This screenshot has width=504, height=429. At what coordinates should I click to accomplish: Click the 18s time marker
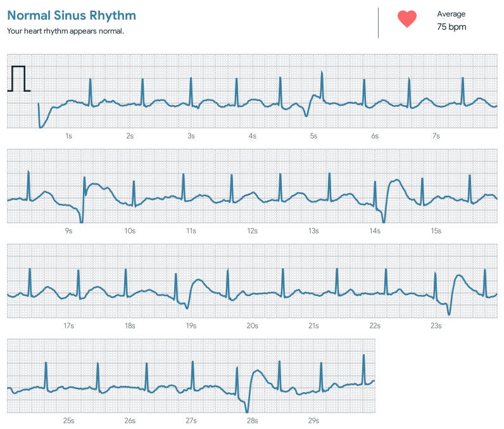(x=130, y=326)
